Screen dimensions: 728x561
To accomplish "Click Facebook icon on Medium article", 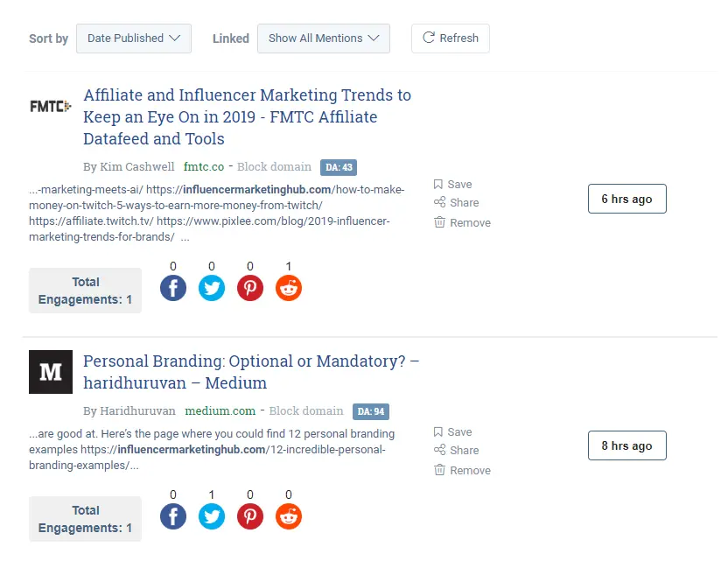I will [x=173, y=516].
